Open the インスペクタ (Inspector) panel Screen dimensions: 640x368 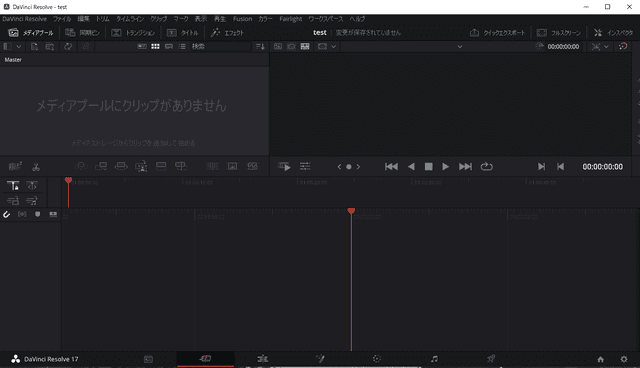(x=613, y=33)
